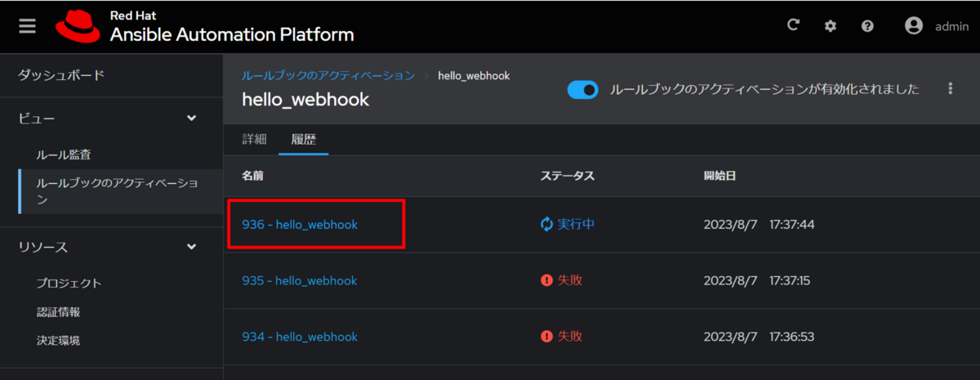Click the refresh icon in top bar
980x380 pixels.
pyautogui.click(x=793, y=25)
